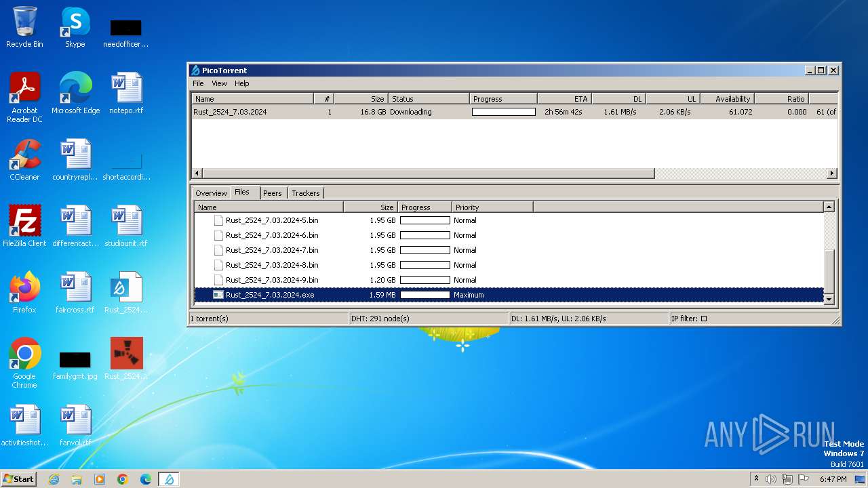
Task: Open the View menu
Action: (x=219, y=83)
